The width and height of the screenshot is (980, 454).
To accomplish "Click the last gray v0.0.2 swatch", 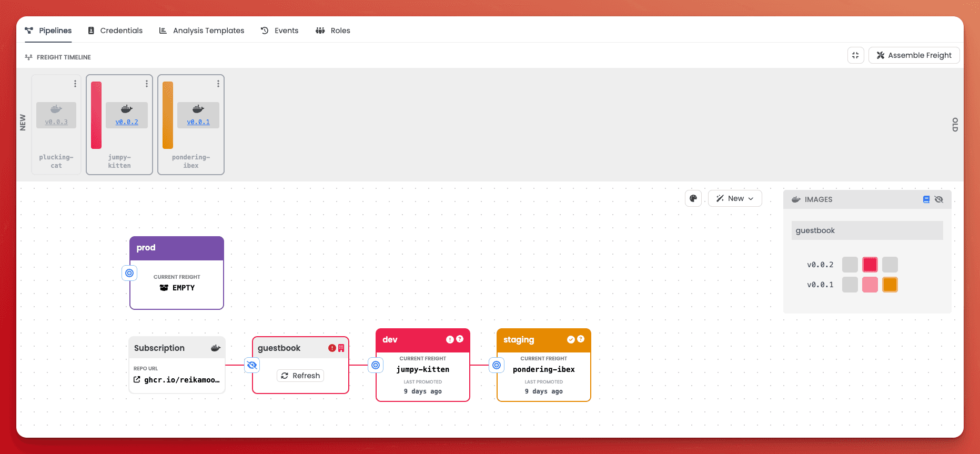I will [x=890, y=265].
